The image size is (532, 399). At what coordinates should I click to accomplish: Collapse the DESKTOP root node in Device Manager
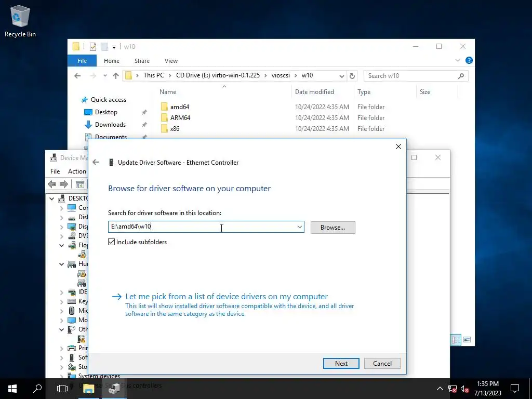tap(51, 198)
